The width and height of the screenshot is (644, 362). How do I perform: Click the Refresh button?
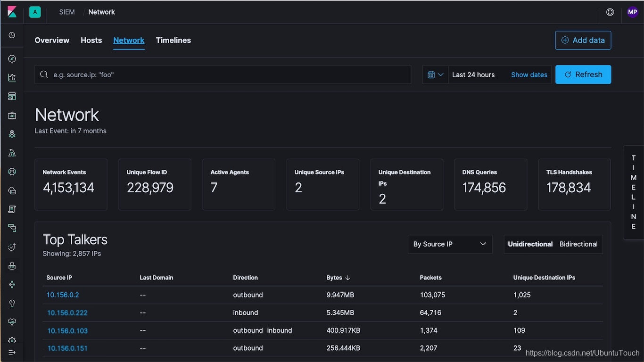(583, 74)
